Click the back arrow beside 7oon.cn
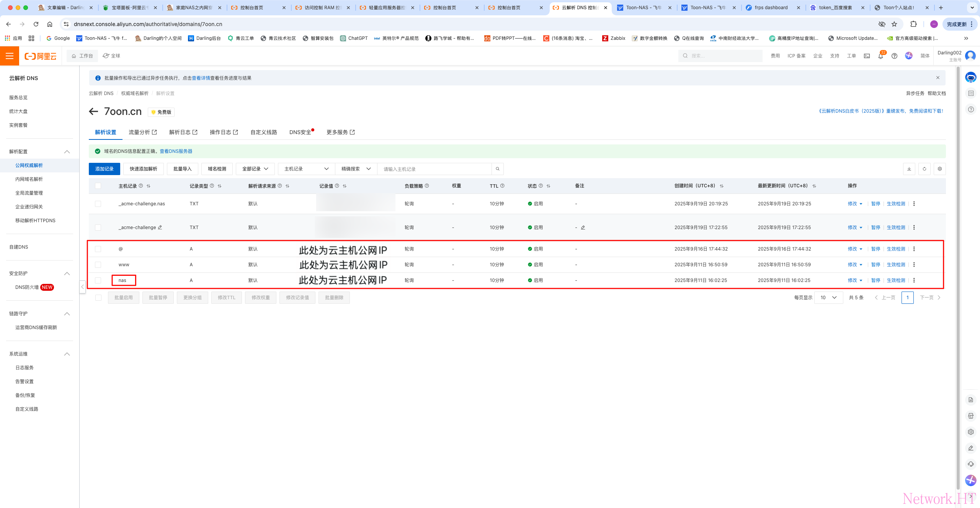 93,111
